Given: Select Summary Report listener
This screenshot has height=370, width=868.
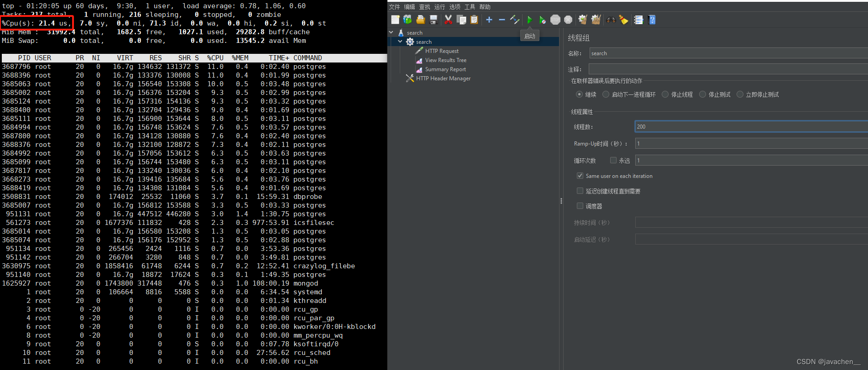Looking at the screenshot, I should click(x=445, y=69).
